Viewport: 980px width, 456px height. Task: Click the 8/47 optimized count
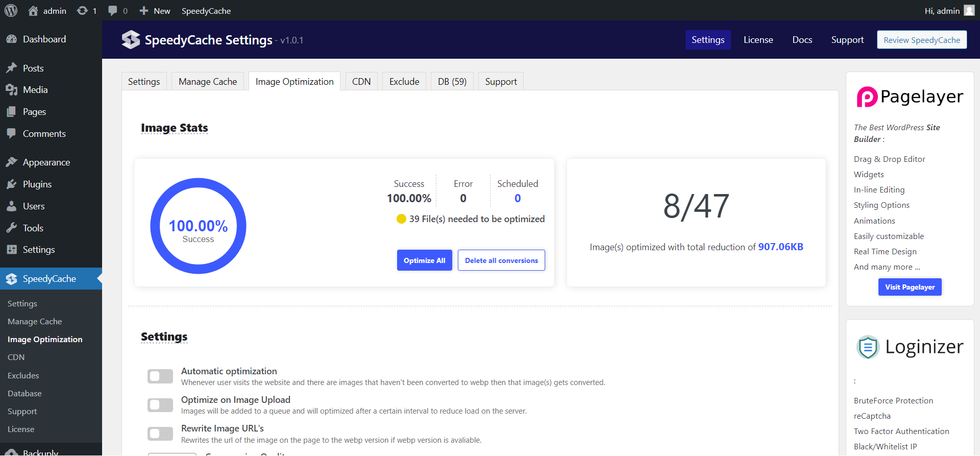click(x=696, y=206)
